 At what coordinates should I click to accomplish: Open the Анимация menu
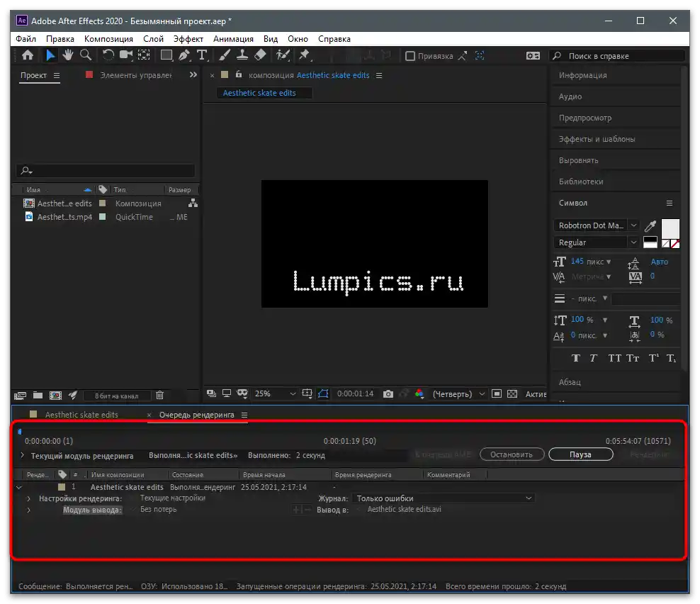(233, 39)
